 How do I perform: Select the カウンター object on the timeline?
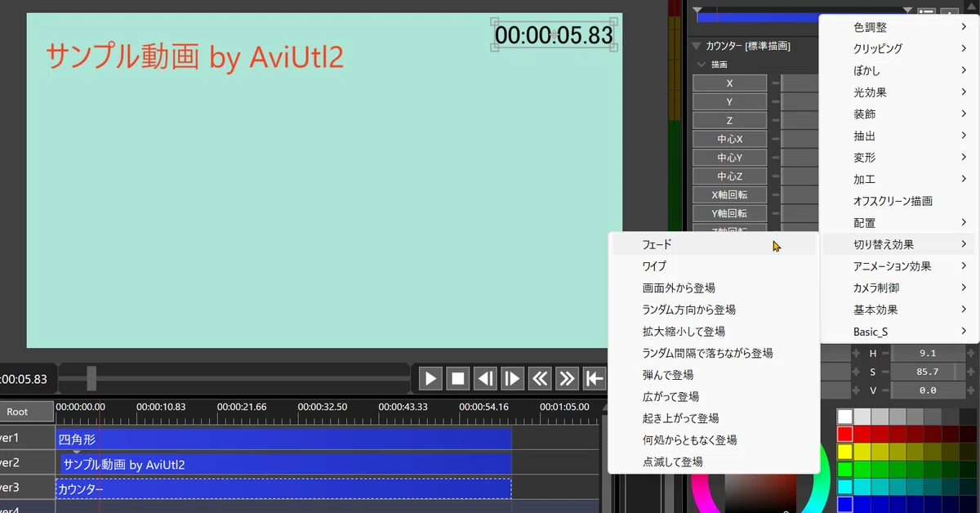click(x=283, y=489)
